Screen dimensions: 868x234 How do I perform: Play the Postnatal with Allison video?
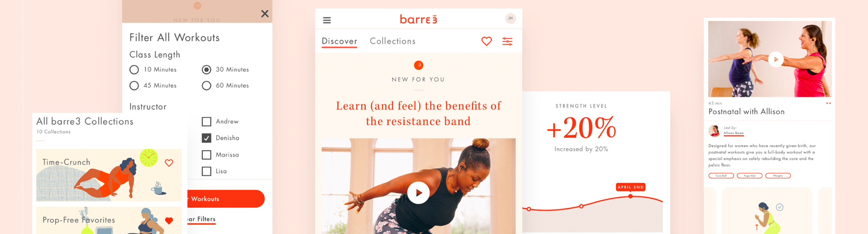pyautogui.click(x=776, y=59)
